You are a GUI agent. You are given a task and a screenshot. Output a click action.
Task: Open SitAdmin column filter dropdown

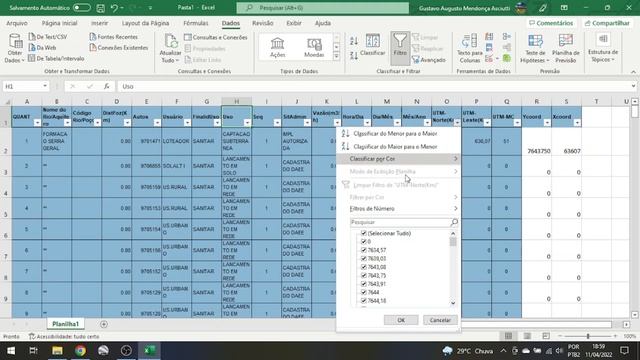(x=307, y=123)
